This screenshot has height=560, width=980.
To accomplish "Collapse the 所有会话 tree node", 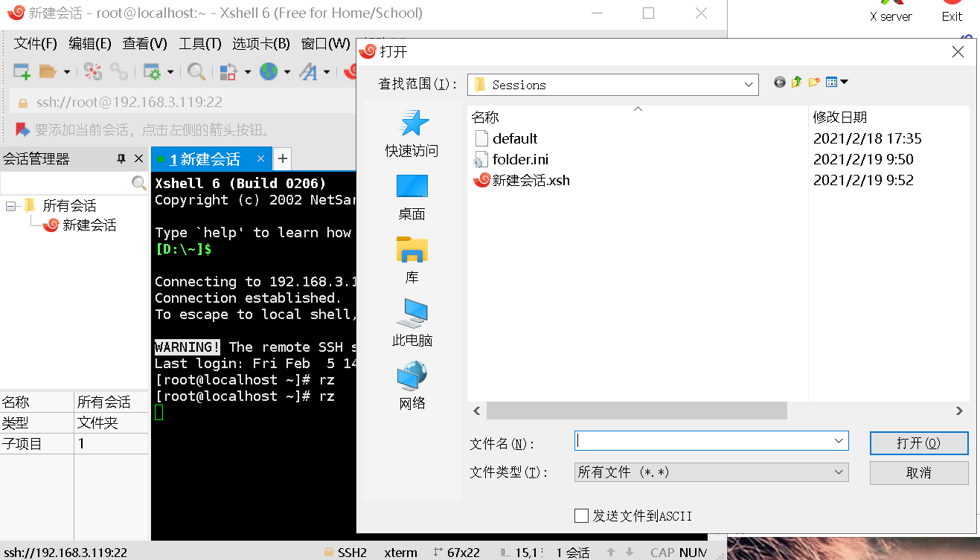I will [x=11, y=206].
